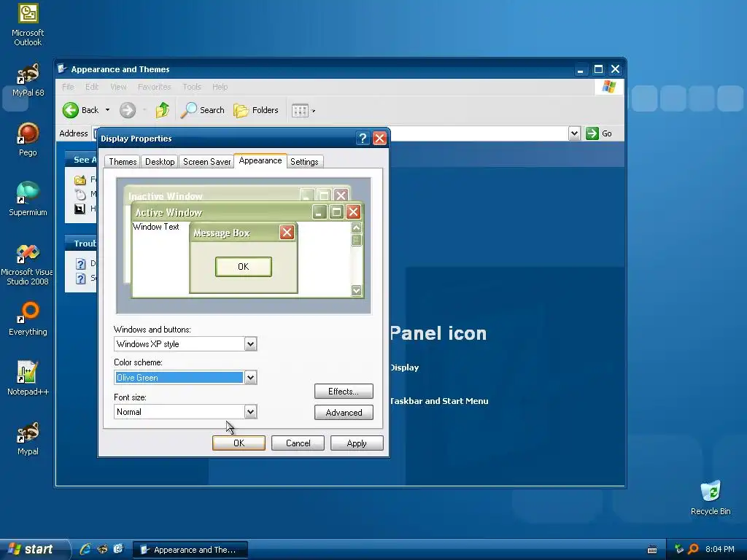Launch Supermium browser shortcut
The width and height of the screenshot is (747, 560).
tap(28, 199)
